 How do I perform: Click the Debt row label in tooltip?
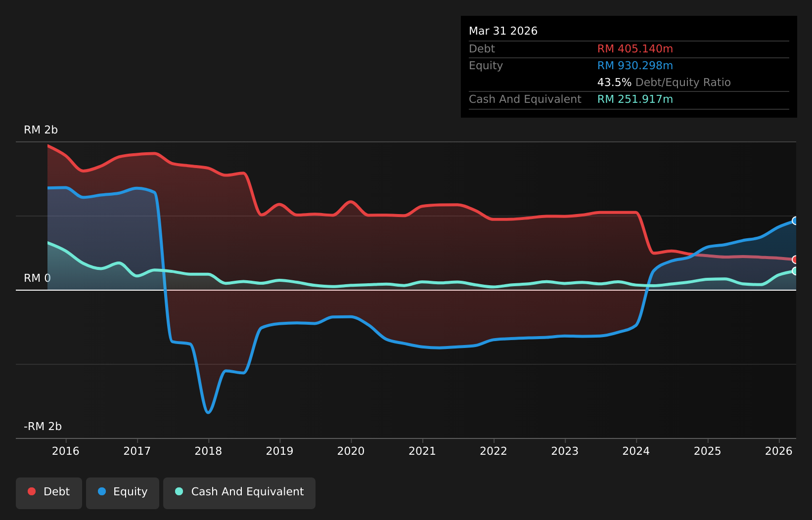tap(482, 49)
